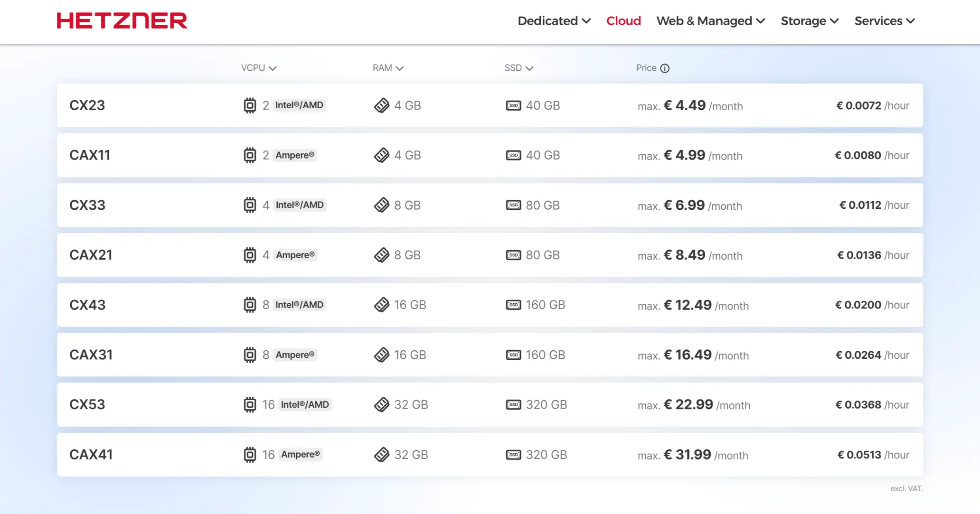The height and width of the screenshot is (514, 980).
Task: Select the CX33 server name
Action: tap(87, 205)
